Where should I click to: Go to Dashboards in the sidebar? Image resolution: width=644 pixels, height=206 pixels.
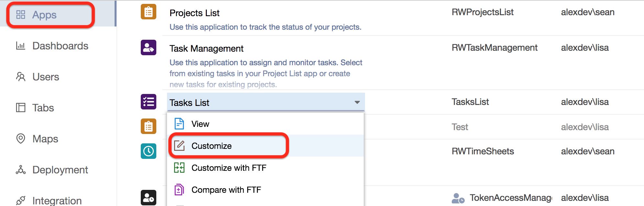[x=60, y=46]
